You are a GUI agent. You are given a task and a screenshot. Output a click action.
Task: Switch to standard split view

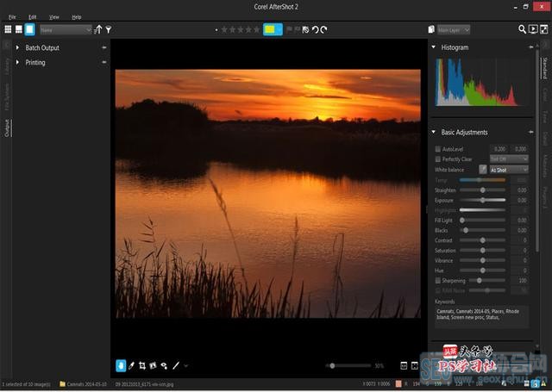19,29
